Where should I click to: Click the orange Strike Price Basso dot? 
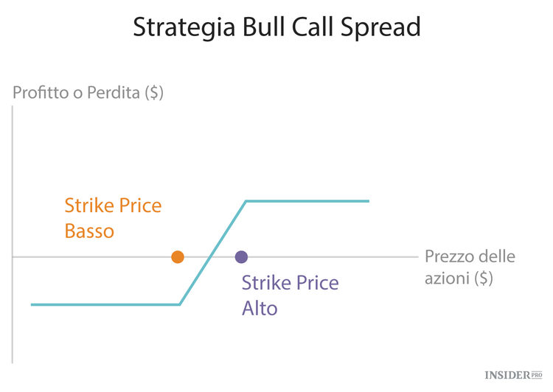coord(177,256)
